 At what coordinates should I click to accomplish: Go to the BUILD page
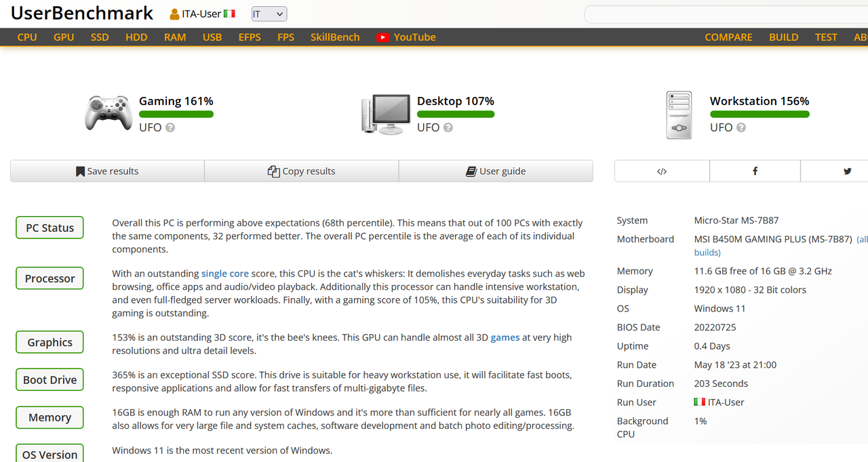tap(784, 37)
